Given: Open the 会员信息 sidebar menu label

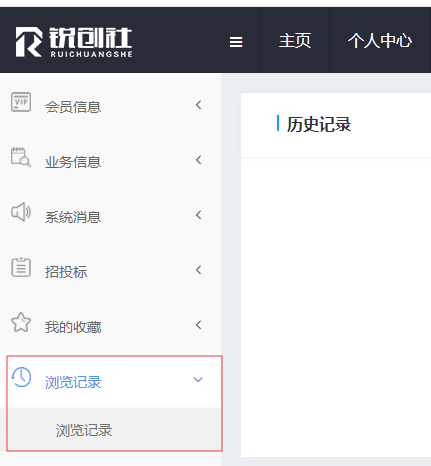Looking at the screenshot, I should [x=73, y=107].
